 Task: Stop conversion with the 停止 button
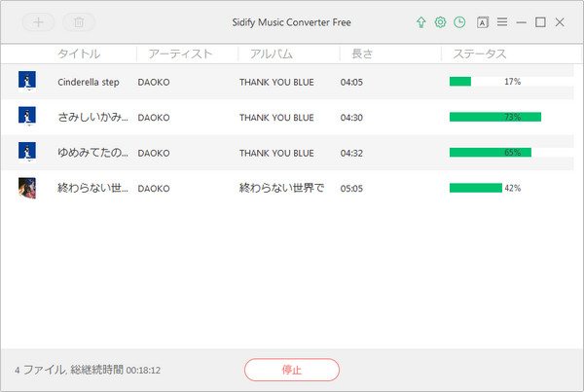[x=292, y=370]
